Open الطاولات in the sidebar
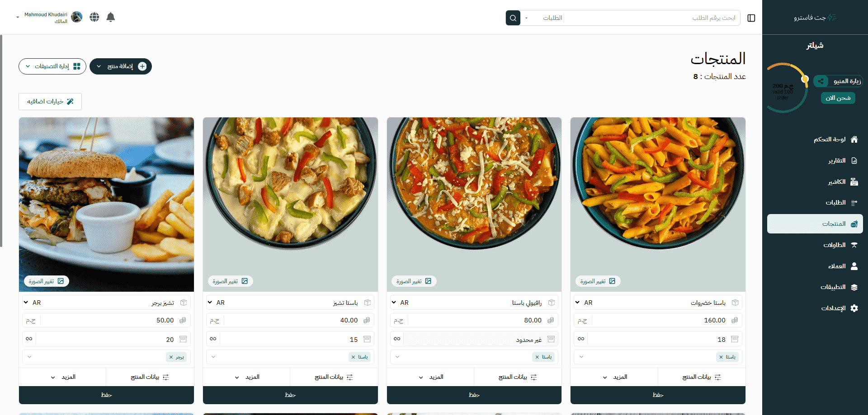This screenshot has height=415, width=868. (x=834, y=245)
